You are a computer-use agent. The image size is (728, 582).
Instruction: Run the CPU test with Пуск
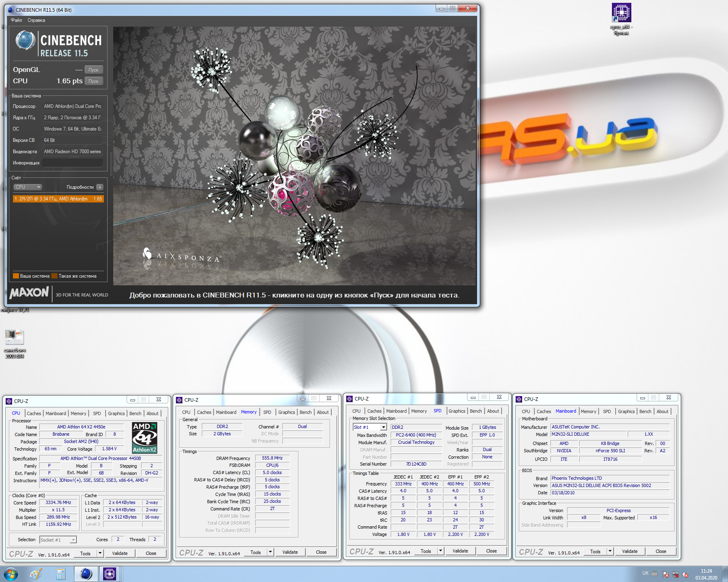pyautogui.click(x=94, y=81)
